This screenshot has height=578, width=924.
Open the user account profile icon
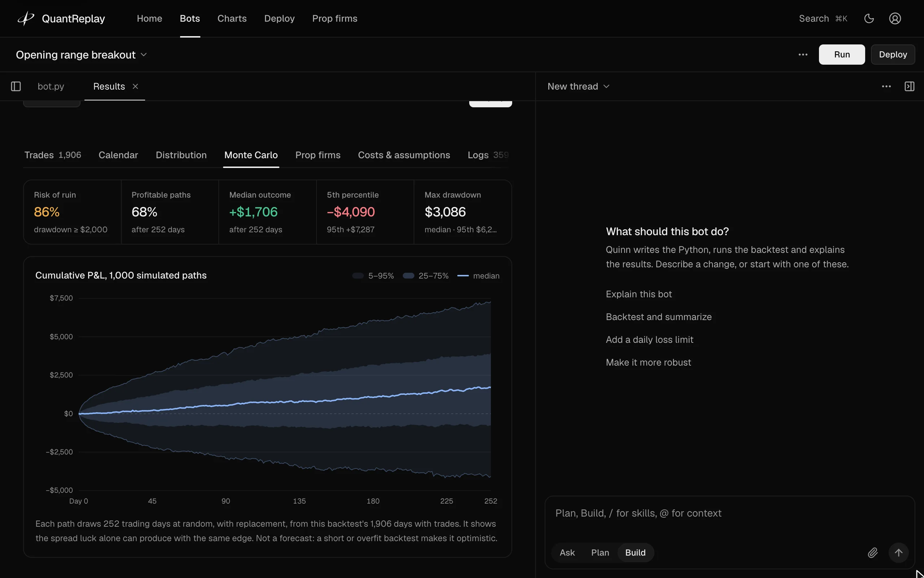(x=895, y=18)
